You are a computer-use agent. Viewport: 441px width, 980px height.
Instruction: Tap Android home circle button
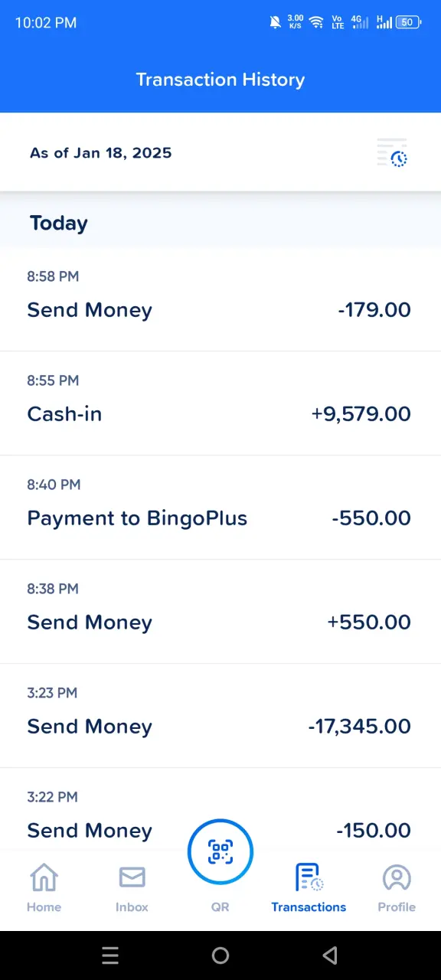click(220, 955)
